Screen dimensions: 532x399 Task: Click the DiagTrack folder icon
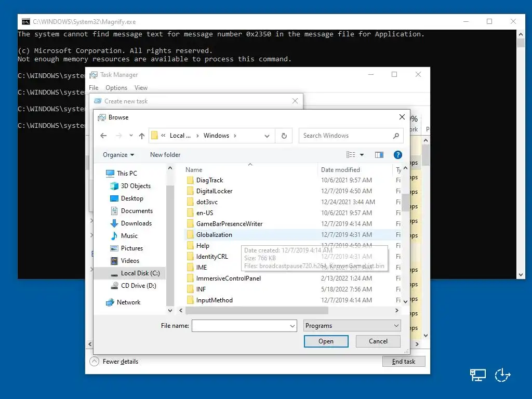[x=190, y=180]
